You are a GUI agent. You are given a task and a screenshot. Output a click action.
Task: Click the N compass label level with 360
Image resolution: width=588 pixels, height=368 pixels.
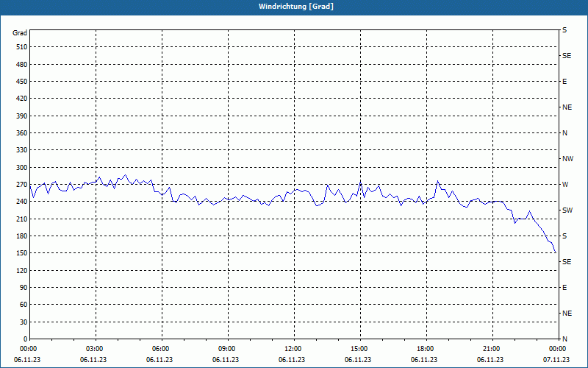point(564,133)
